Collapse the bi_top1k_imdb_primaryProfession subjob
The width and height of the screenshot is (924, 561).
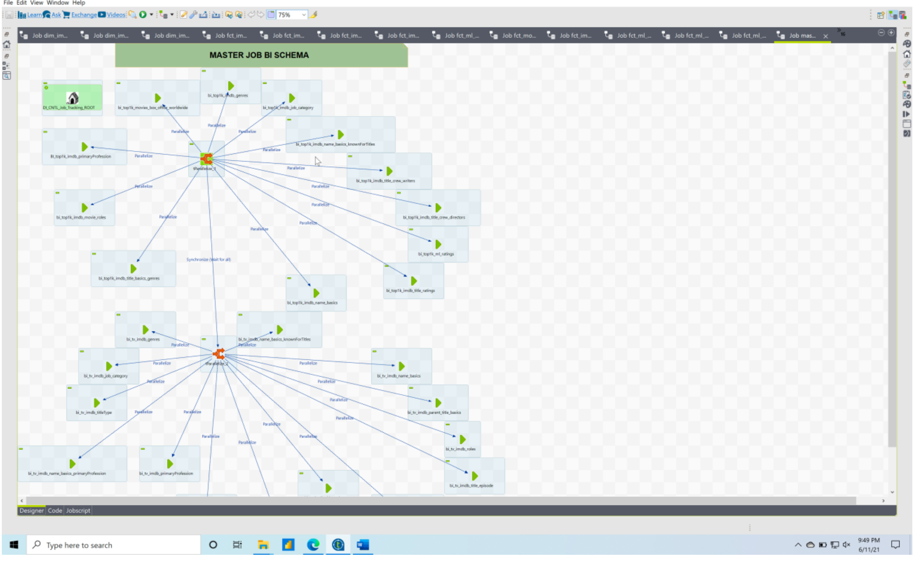(45, 132)
